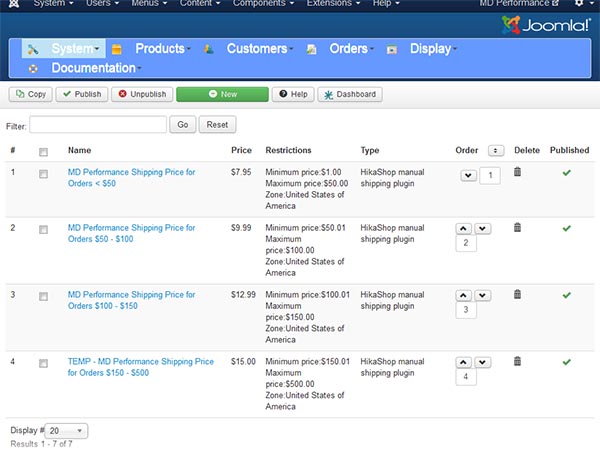Move TEMP $150 - $500 row up
The image size is (600, 450).
tap(463, 362)
